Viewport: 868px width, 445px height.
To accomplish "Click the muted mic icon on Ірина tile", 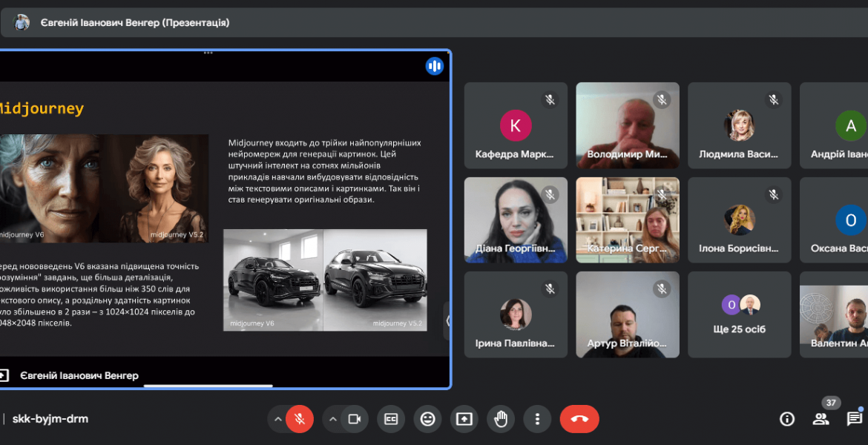I will click(x=550, y=289).
